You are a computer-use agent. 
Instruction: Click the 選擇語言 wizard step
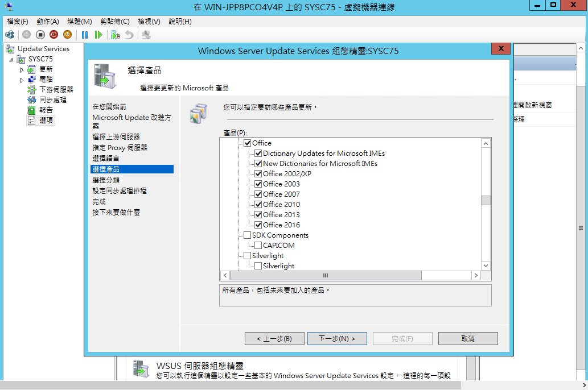(x=106, y=159)
